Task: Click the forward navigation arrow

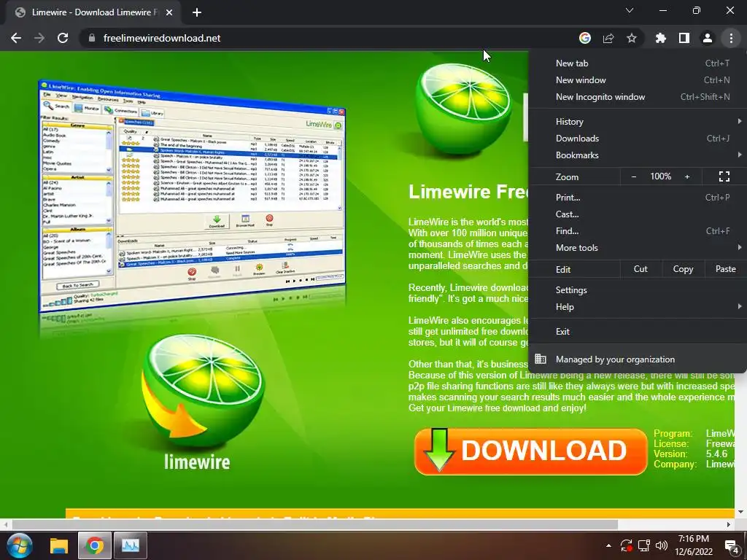Action: pos(39,38)
